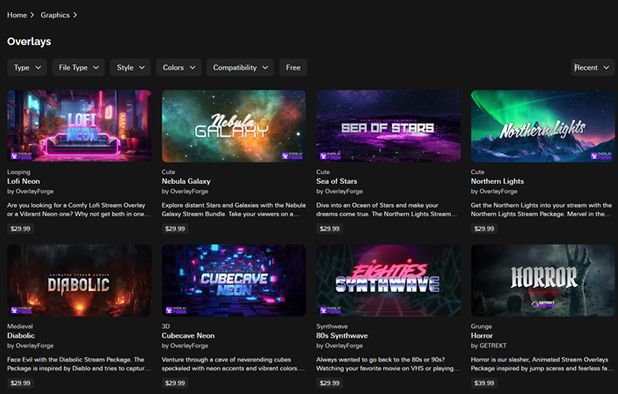Click the $39.99 price tag under Horror

pos(484,383)
